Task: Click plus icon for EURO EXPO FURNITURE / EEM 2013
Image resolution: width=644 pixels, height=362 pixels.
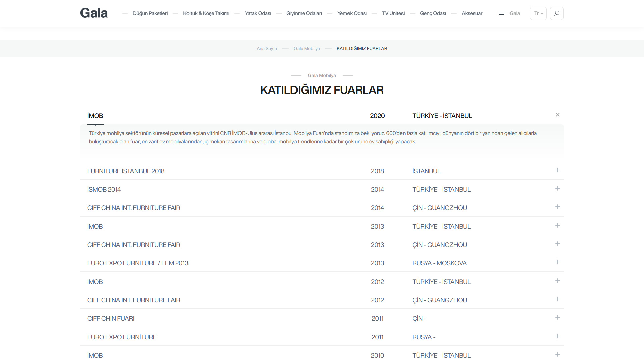Action: click(x=557, y=262)
